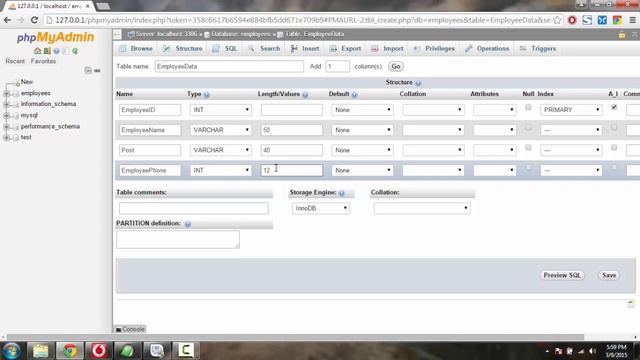
Task: Toggle A_I checkbox for Post row
Action: [x=614, y=147]
